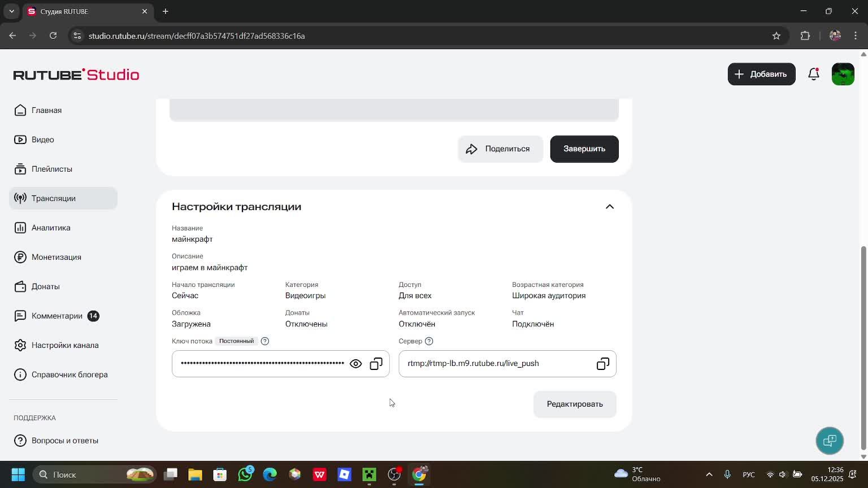The width and height of the screenshot is (868, 488).
Task: Click the Постоянный key badge
Action: coord(236,341)
